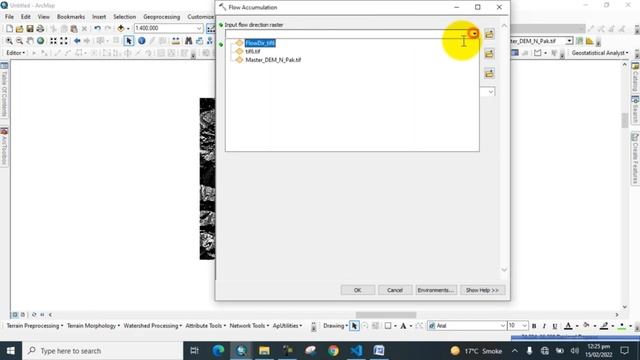
Task: Save the map with the floppy disk icon
Action: [x=30, y=29]
